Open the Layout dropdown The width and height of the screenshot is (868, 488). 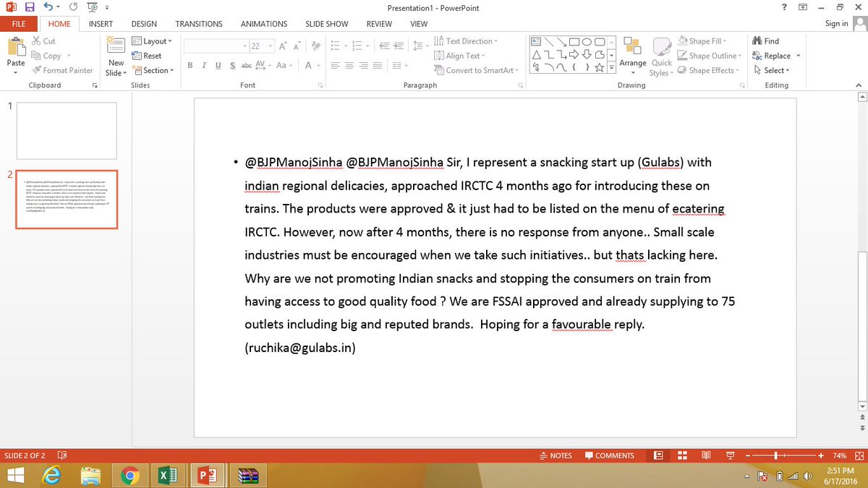[x=152, y=41]
